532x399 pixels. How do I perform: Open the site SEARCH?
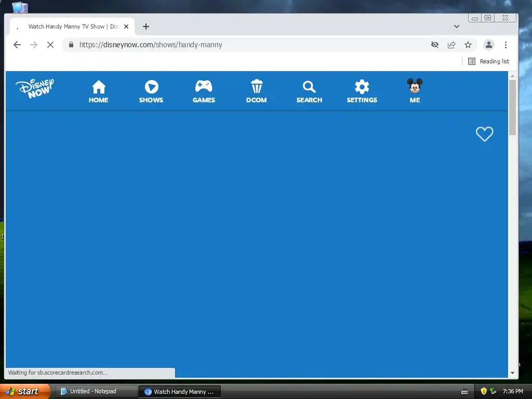309,91
